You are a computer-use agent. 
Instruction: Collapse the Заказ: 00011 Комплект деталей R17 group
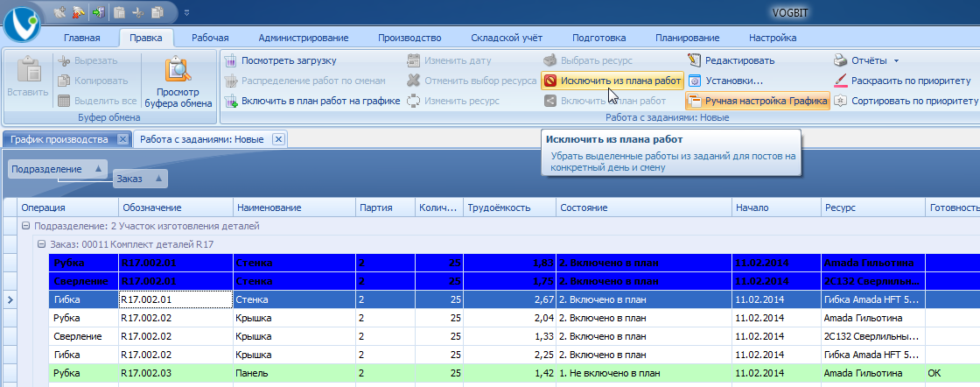(x=41, y=245)
